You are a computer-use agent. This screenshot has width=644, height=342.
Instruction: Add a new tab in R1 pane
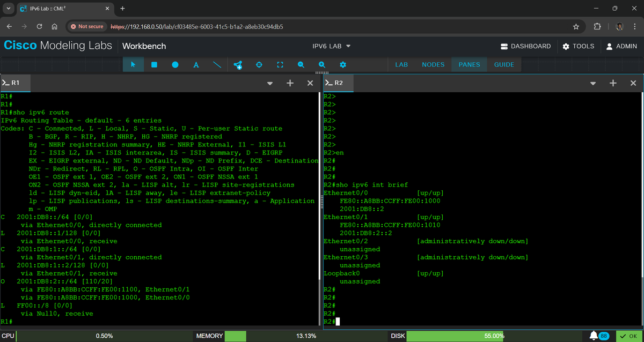290,83
